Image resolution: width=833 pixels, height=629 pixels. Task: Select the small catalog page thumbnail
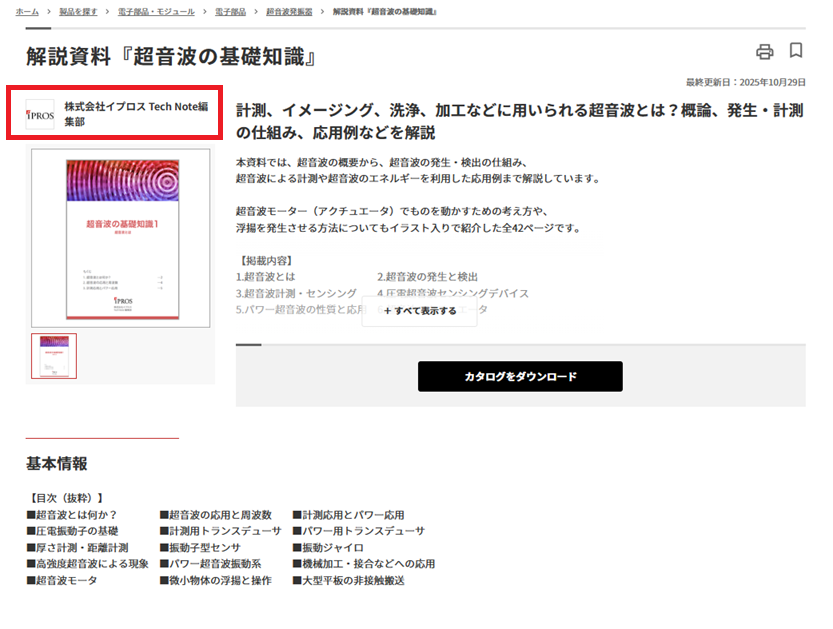[x=54, y=356]
